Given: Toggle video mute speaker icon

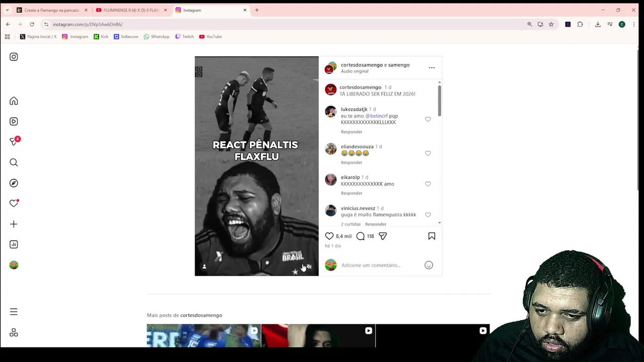Looking at the screenshot, I should pos(309,266).
